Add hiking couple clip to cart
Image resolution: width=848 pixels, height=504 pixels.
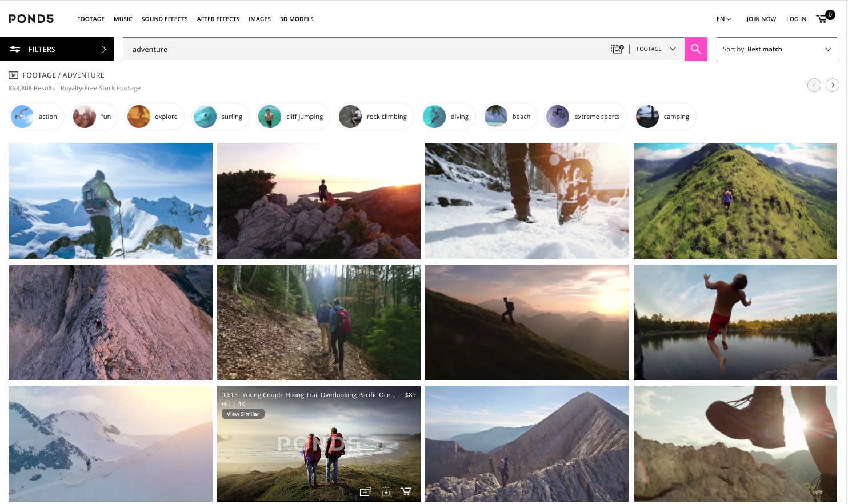406,491
